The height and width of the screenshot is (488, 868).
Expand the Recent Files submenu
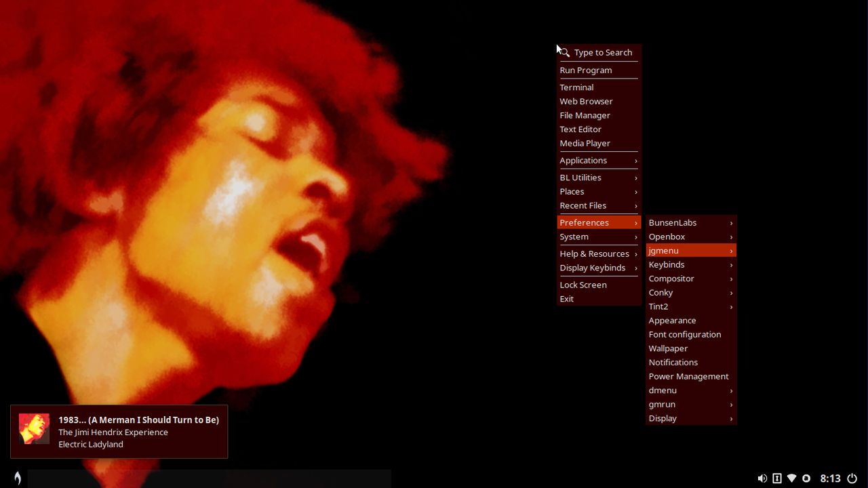click(599, 205)
